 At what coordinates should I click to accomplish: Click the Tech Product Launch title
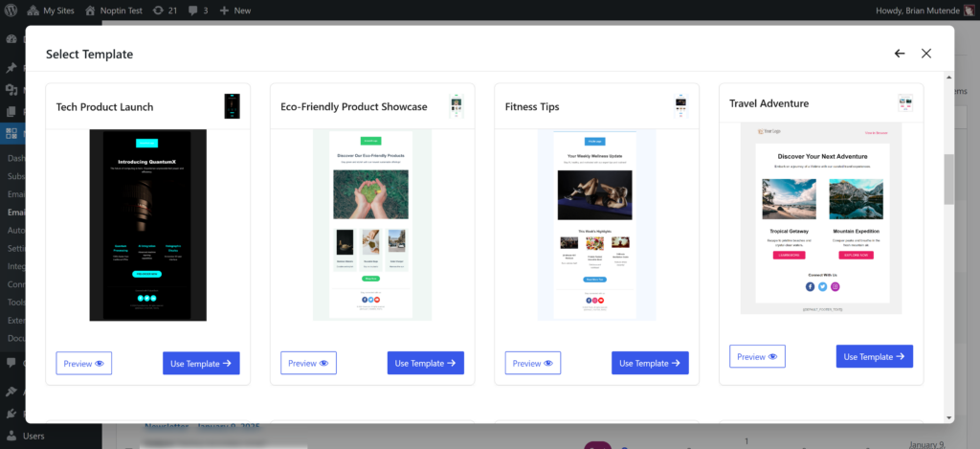(x=104, y=107)
